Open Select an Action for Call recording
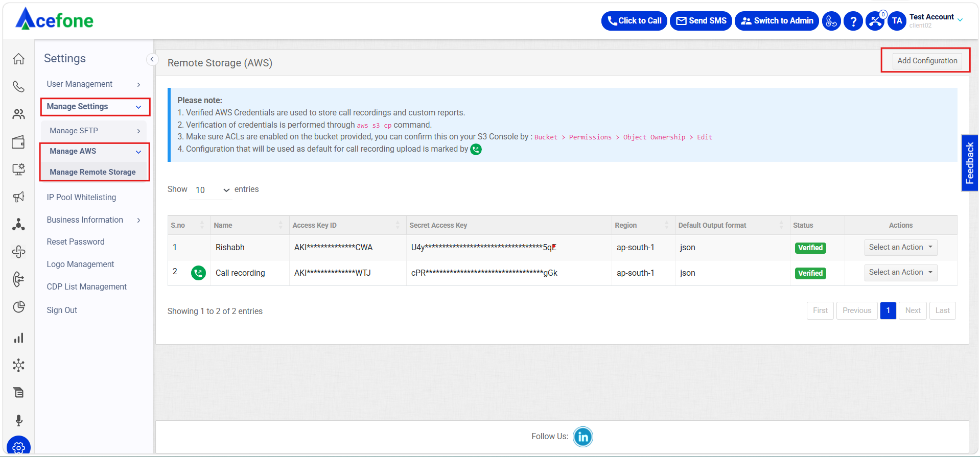 click(x=900, y=272)
